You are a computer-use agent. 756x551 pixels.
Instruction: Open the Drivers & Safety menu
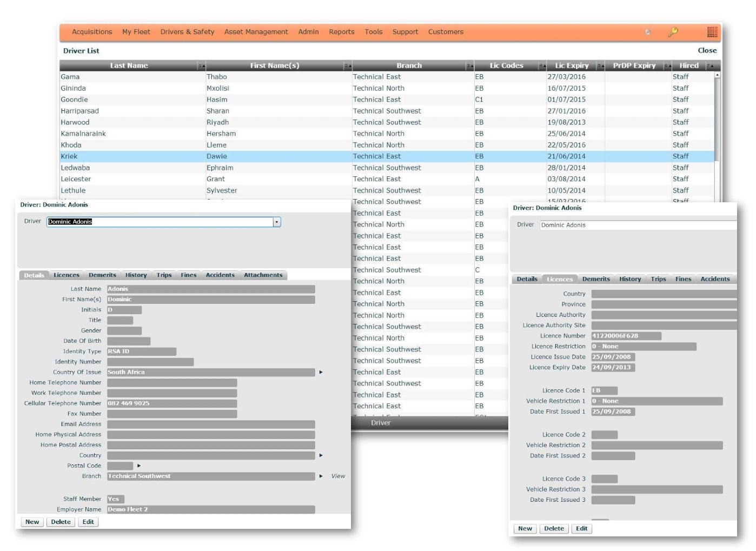[x=187, y=32]
